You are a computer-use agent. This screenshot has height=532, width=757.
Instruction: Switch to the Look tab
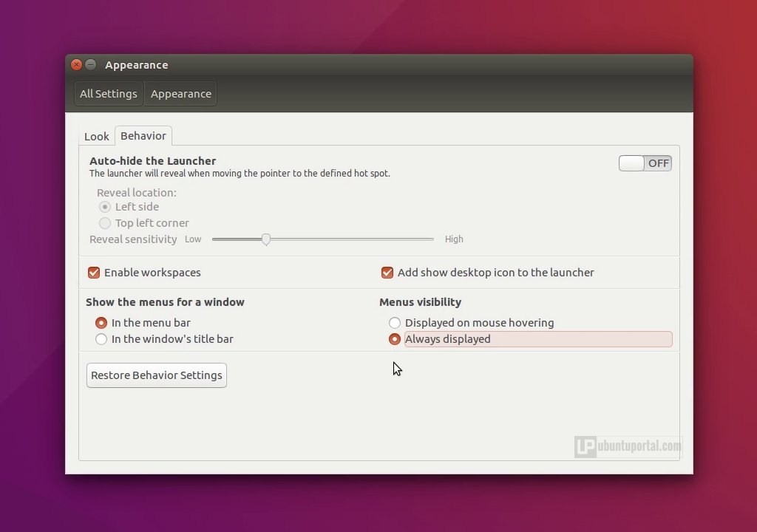coord(97,137)
